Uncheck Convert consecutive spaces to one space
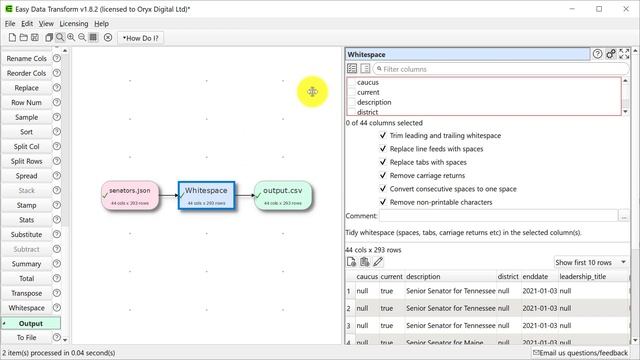Image resolution: width=640 pixels, height=360 pixels. 383,189
